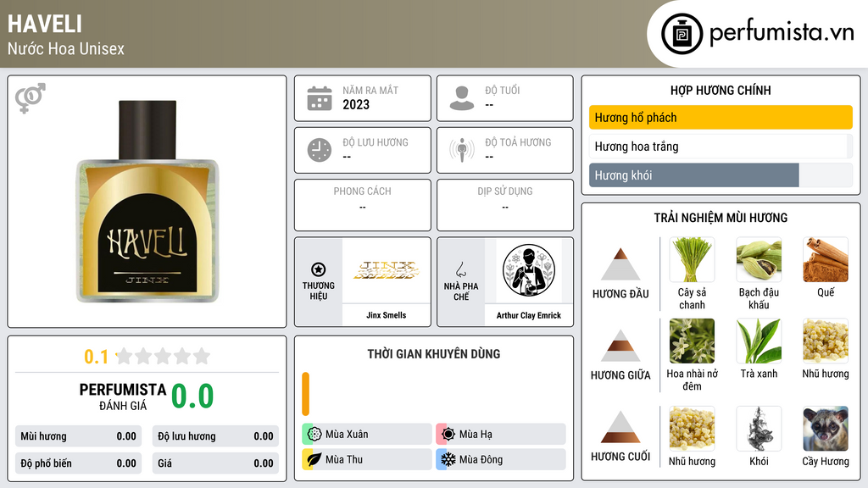Click the five-star rating row
868x488 pixels.
pyautogui.click(x=163, y=356)
